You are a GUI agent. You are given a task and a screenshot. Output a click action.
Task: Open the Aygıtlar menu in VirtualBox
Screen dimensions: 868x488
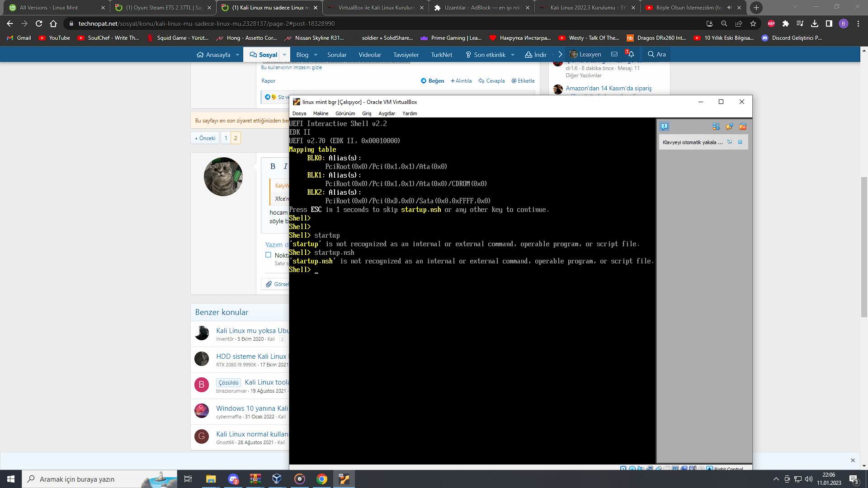pos(387,113)
